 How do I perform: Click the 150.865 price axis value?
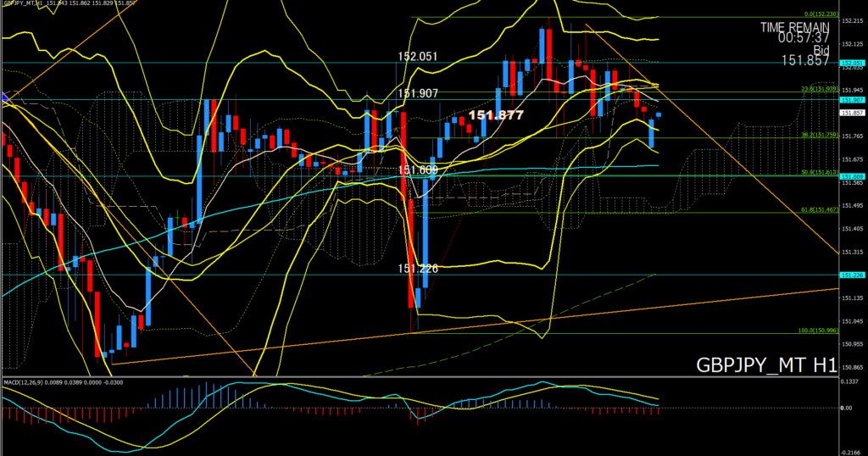(x=852, y=368)
